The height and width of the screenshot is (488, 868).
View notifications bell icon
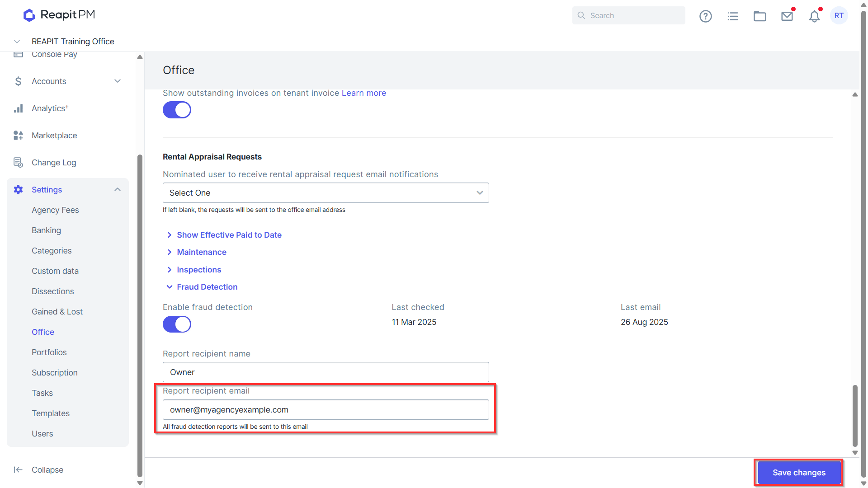814,16
